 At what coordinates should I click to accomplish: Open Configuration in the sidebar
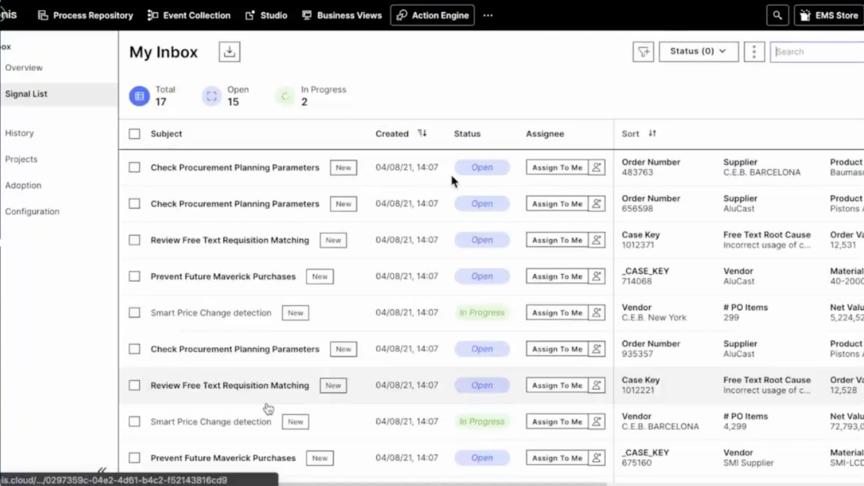click(x=32, y=212)
